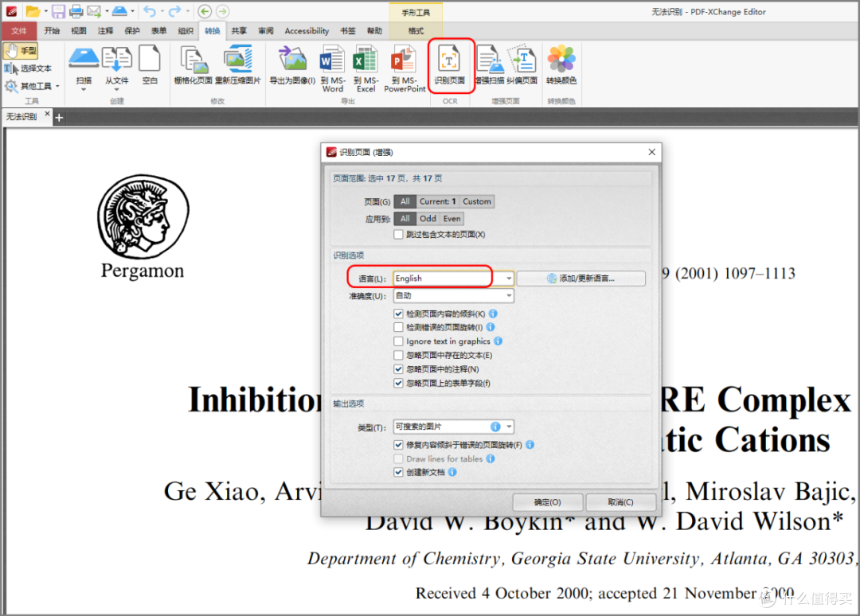Select Current: 1 page option

click(438, 201)
